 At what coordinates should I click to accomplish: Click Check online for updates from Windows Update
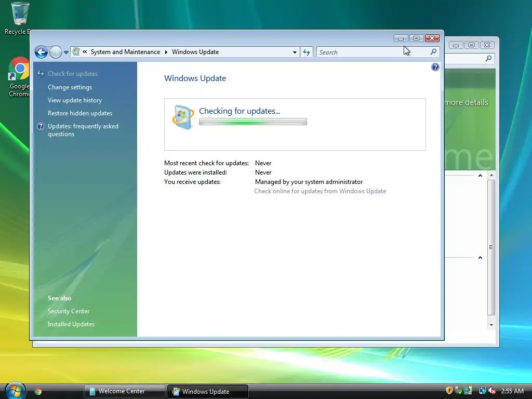[x=320, y=191]
